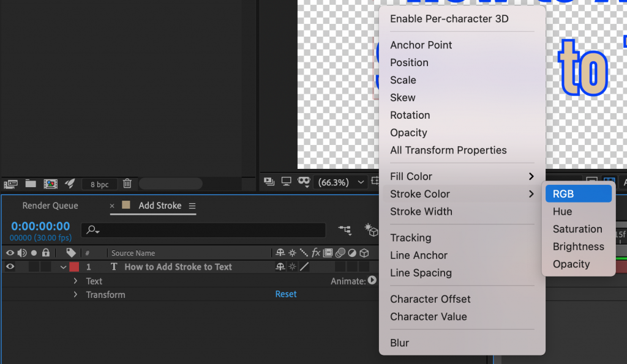The height and width of the screenshot is (364, 627).
Task: Toggle quality switch on layer 1
Action: click(304, 267)
